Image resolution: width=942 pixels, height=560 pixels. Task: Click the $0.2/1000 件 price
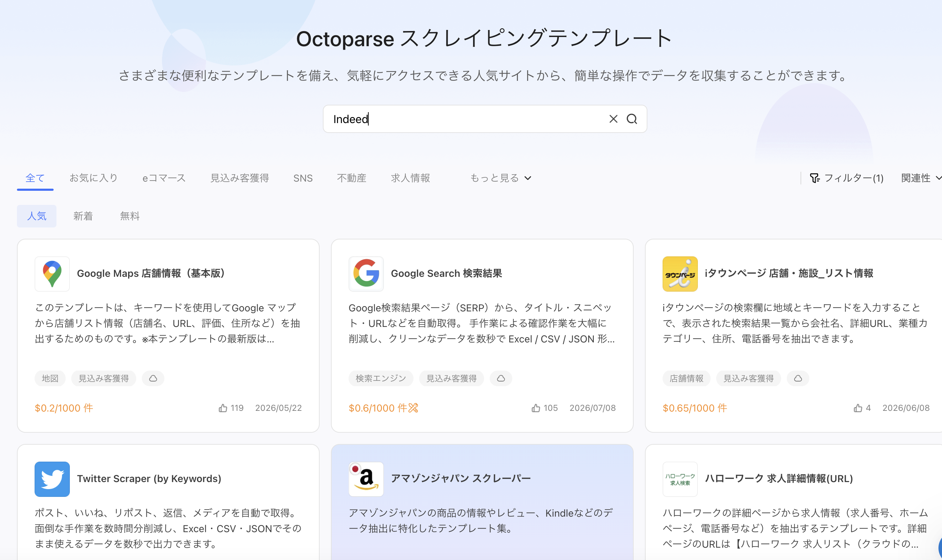[64, 408]
